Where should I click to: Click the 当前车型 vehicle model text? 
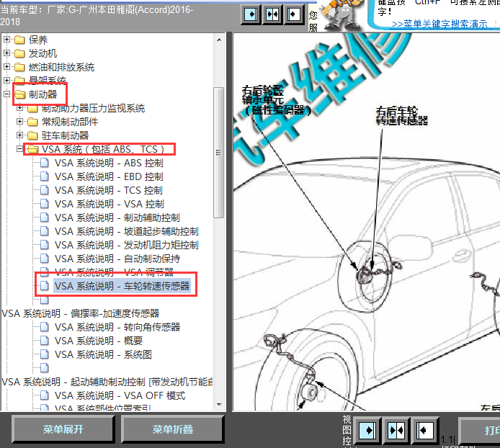97,16
